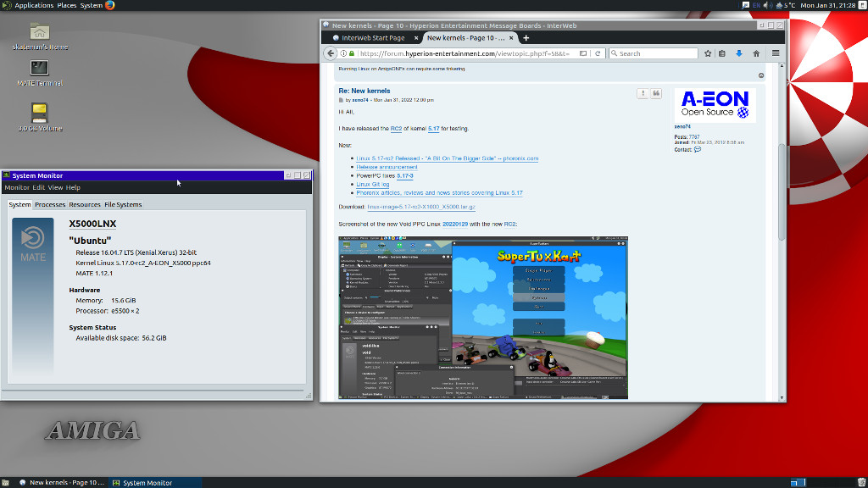The width and height of the screenshot is (868, 488).
Task: Open the 20220129 Void PPC link
Action: coord(455,224)
